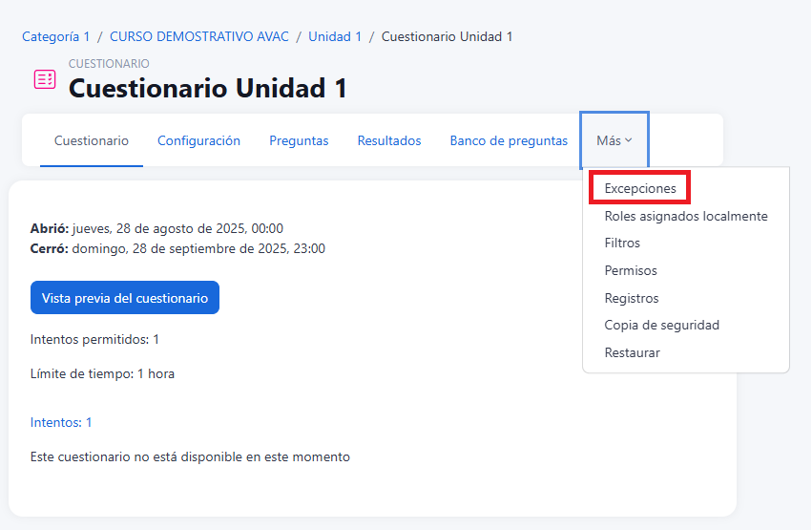Open Copia de seguridad option
Screen dimensions: 812x530
click(x=661, y=325)
